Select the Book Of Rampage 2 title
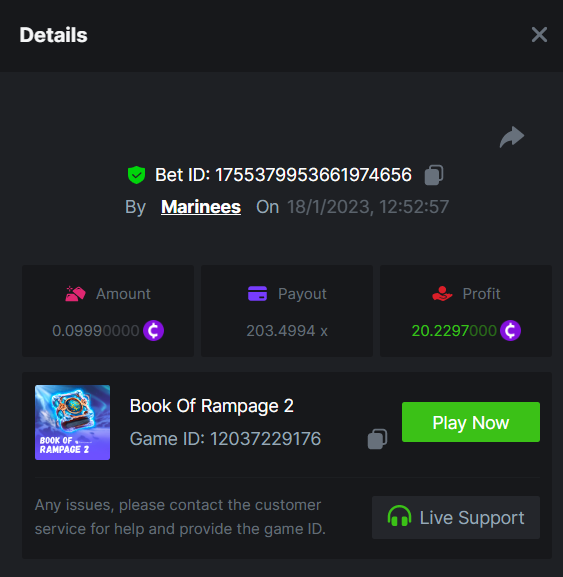The height and width of the screenshot is (577, 563). click(x=212, y=406)
